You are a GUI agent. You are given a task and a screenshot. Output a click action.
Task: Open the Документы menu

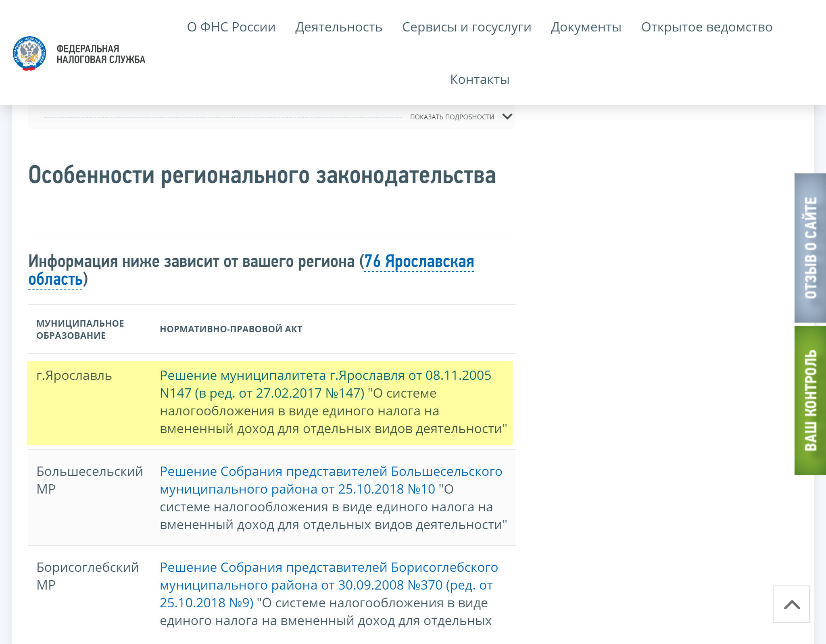point(586,27)
